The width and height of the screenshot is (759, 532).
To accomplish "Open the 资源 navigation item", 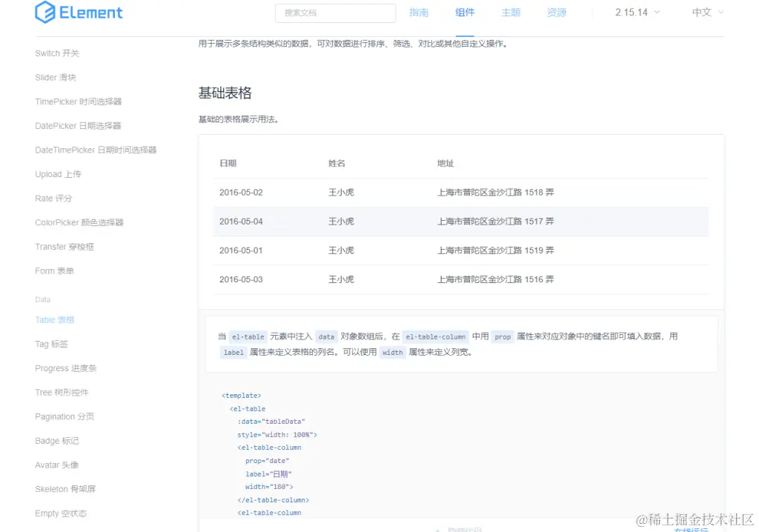I will click(x=556, y=13).
